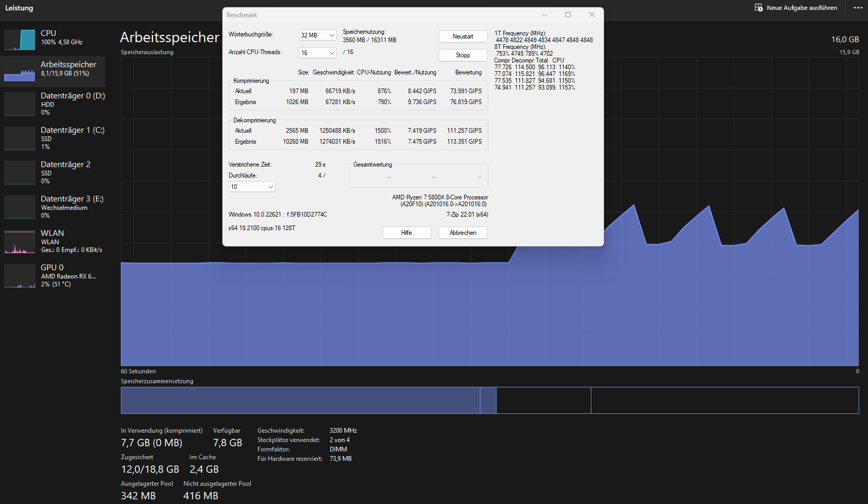Open the Durchläufe dropdown set to 10
This screenshot has width=868, height=504.
click(x=252, y=187)
